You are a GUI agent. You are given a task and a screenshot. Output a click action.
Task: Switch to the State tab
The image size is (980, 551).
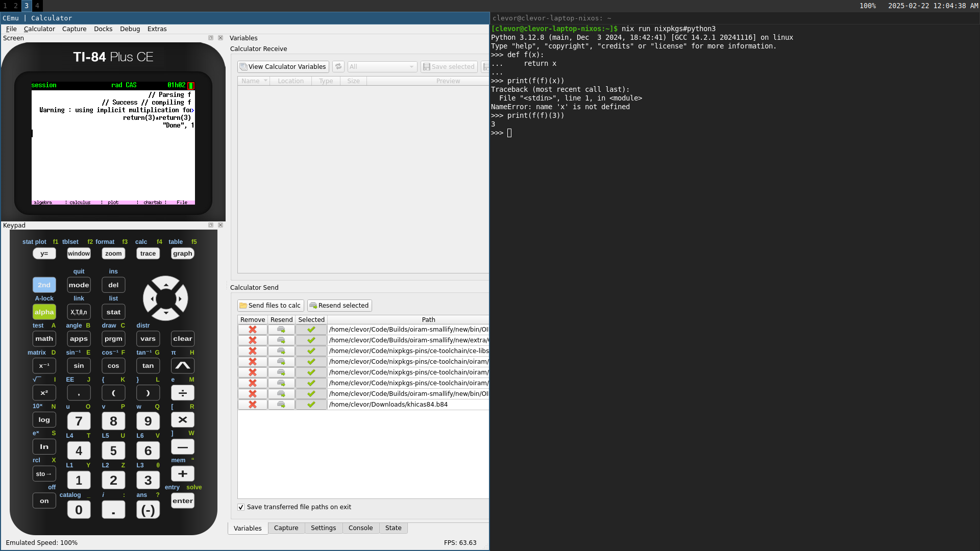pyautogui.click(x=394, y=528)
